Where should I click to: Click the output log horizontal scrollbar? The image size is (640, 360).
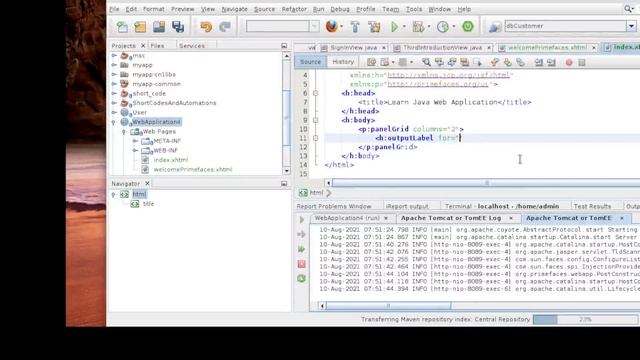point(389,305)
